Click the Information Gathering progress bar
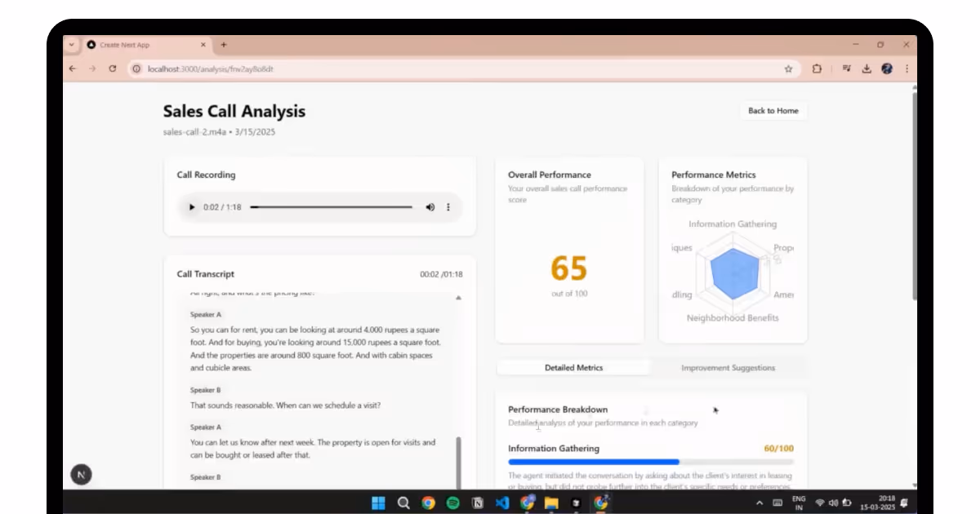 pos(651,462)
